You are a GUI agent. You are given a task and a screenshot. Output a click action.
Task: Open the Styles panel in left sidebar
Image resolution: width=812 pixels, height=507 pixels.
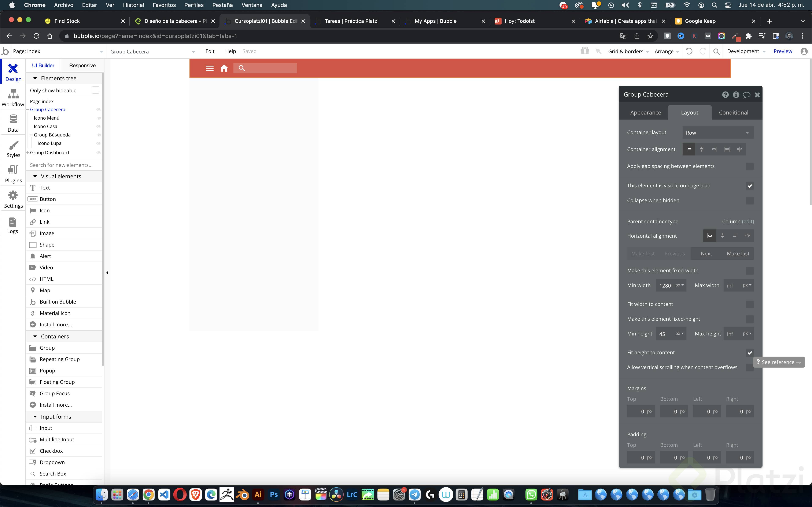pyautogui.click(x=13, y=148)
